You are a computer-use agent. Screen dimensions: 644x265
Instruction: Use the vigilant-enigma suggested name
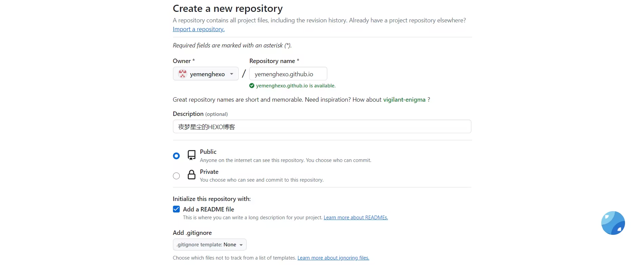[x=404, y=100]
